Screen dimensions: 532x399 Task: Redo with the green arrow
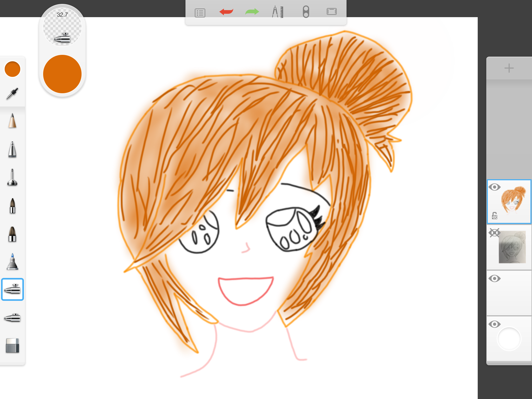[x=252, y=12]
